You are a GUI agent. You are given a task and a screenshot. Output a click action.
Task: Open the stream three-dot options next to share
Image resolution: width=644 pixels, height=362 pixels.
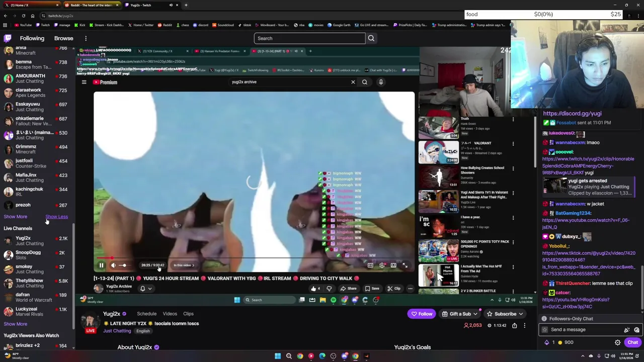pyautogui.click(x=524, y=325)
